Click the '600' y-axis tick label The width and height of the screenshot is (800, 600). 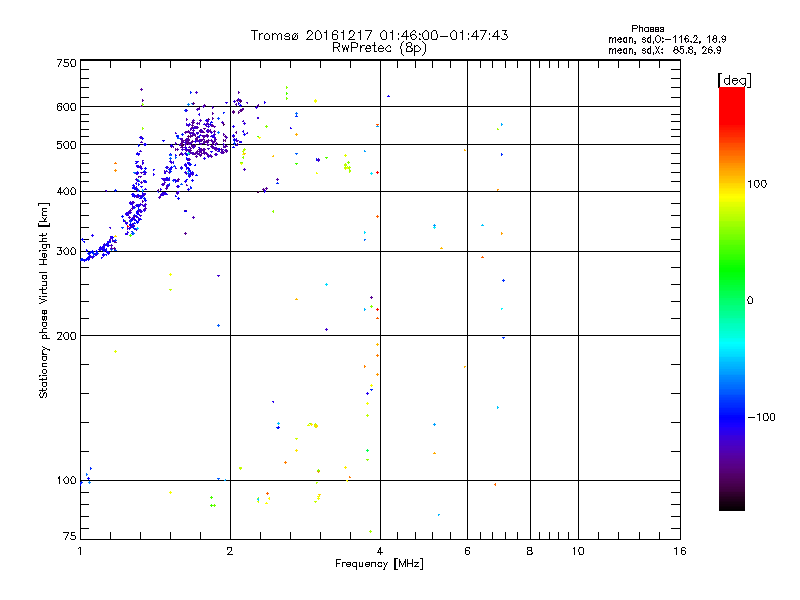point(67,107)
